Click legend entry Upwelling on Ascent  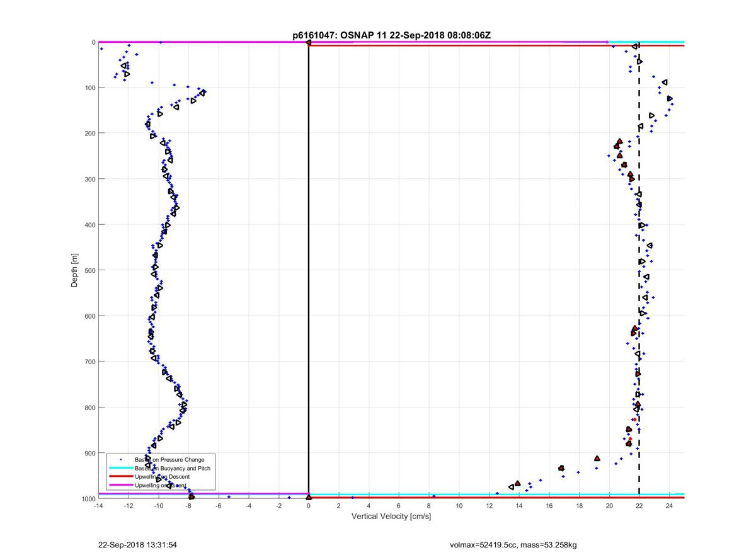click(x=161, y=485)
